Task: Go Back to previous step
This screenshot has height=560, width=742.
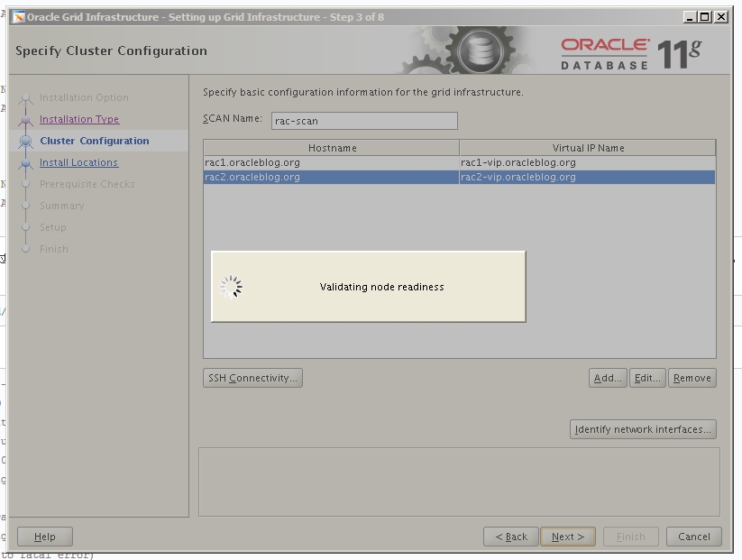Action: point(511,537)
